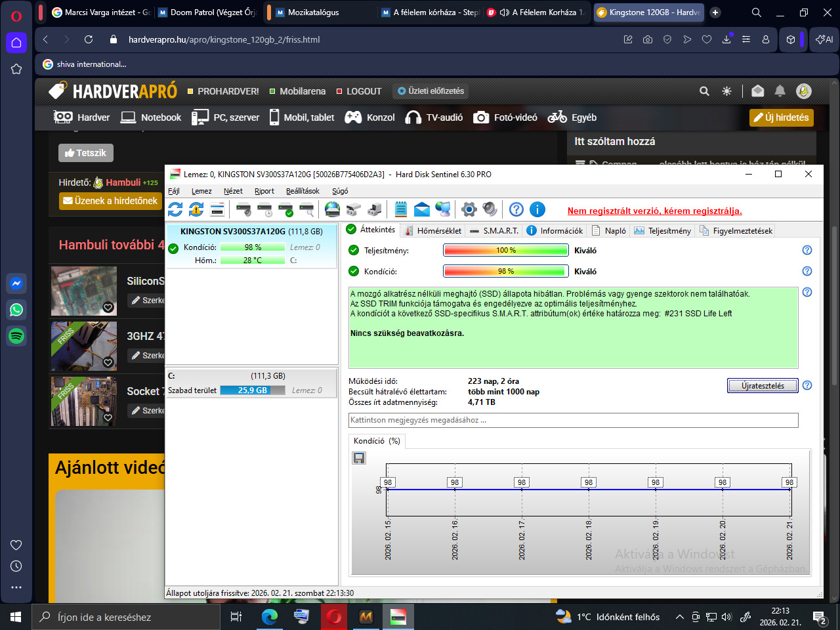Click the help icon beside Teljesítmény bar
The image size is (840, 630).
[x=807, y=250]
